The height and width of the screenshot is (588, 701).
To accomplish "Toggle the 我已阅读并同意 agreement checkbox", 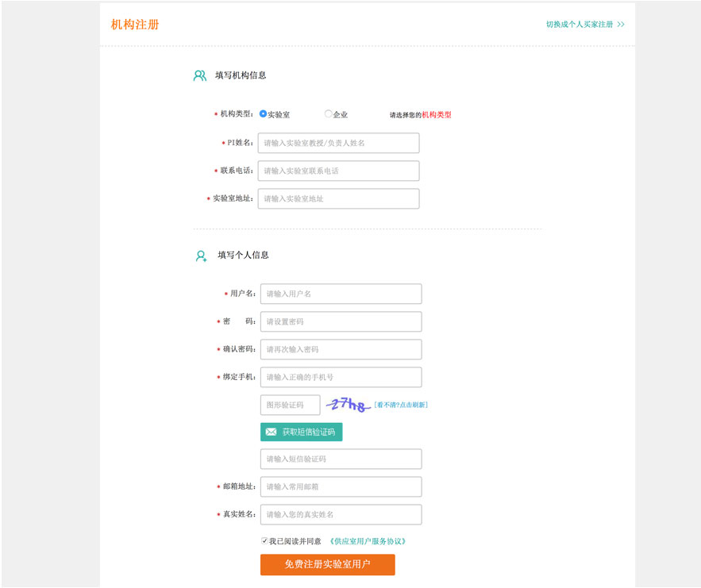I will (264, 541).
